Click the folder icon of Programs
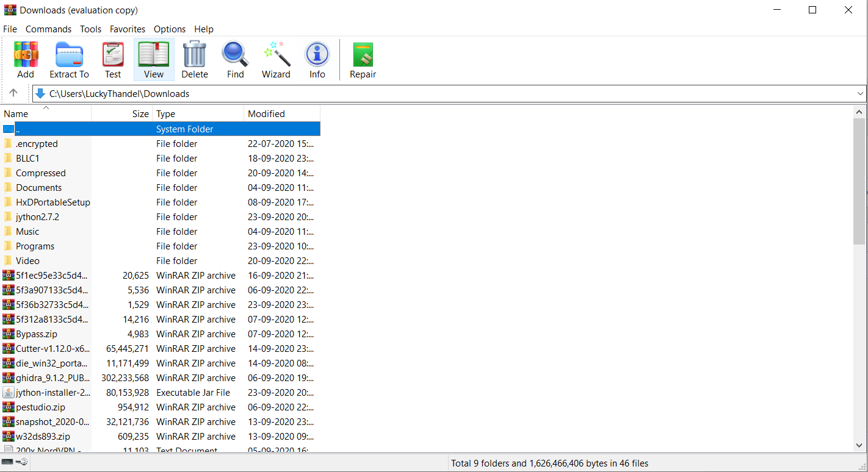This screenshot has height=472, width=868. [x=8, y=246]
